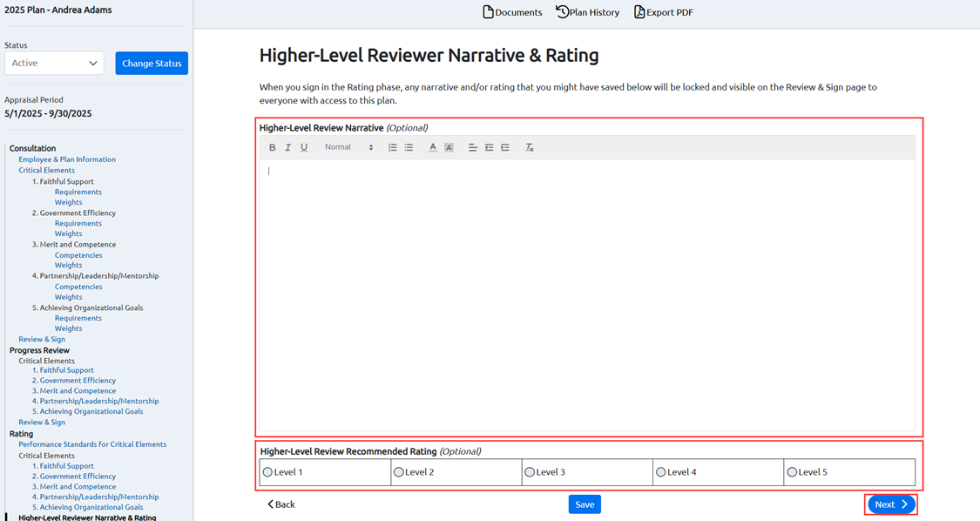Select Level 5 recommended rating
Image resolution: width=980 pixels, height=521 pixels.
pos(792,472)
